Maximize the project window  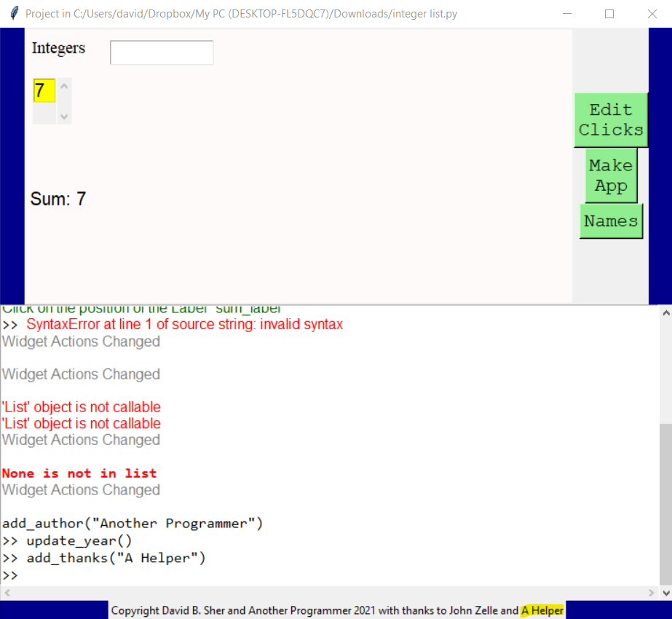(x=609, y=14)
